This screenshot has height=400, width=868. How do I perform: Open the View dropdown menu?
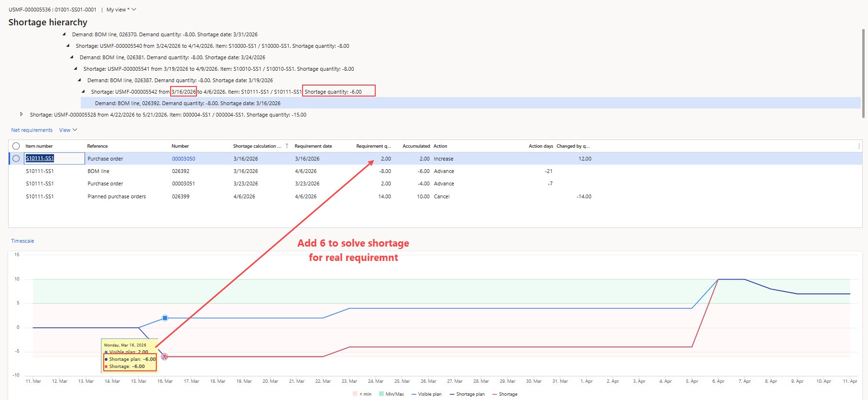click(68, 130)
